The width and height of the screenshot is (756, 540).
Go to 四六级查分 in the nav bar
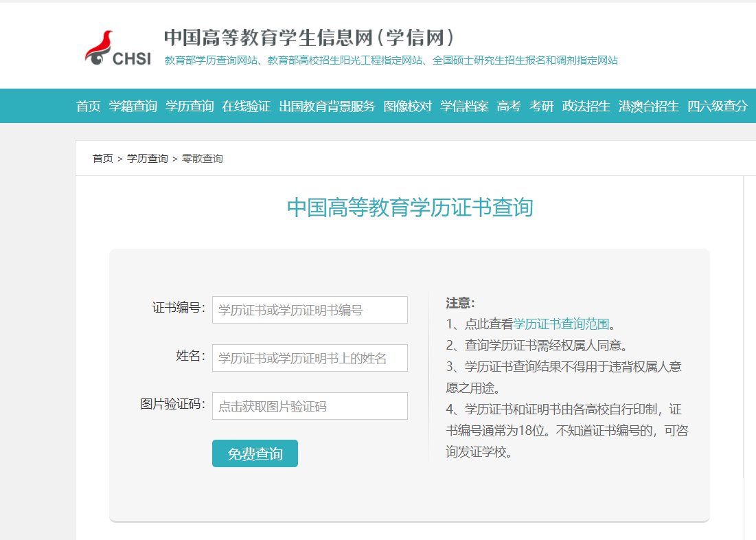tap(718, 106)
